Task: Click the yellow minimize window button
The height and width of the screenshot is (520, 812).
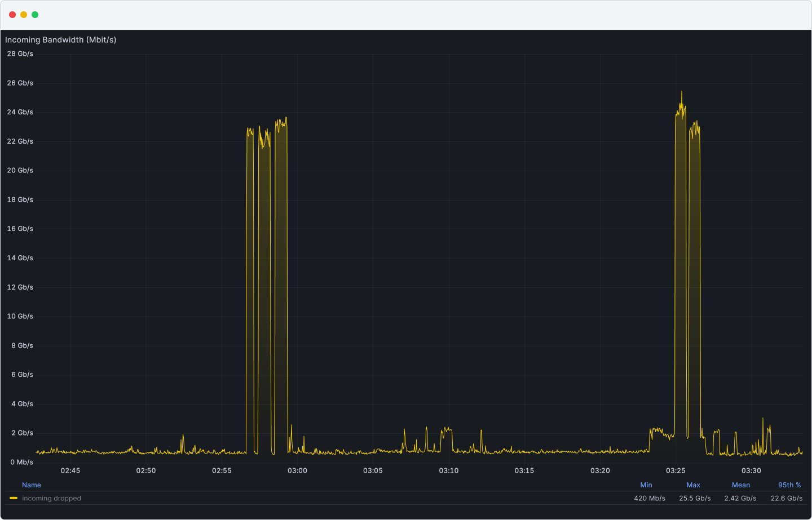Action: (x=24, y=15)
